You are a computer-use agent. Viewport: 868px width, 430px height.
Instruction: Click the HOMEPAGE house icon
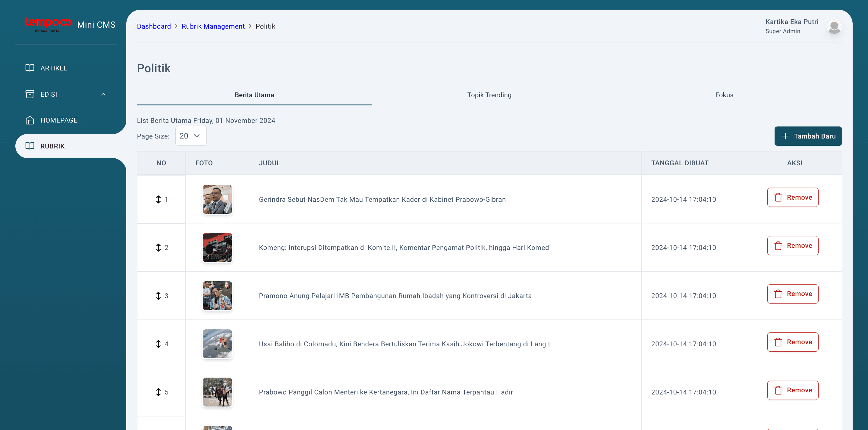click(x=30, y=120)
